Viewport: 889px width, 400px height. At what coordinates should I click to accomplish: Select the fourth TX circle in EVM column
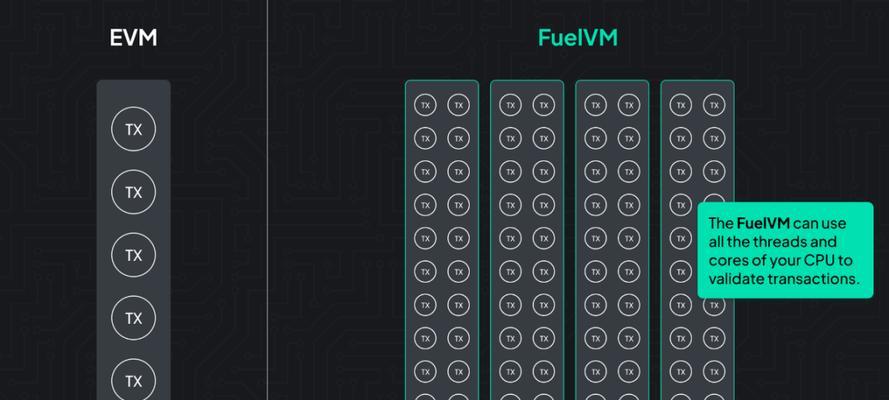(x=133, y=318)
